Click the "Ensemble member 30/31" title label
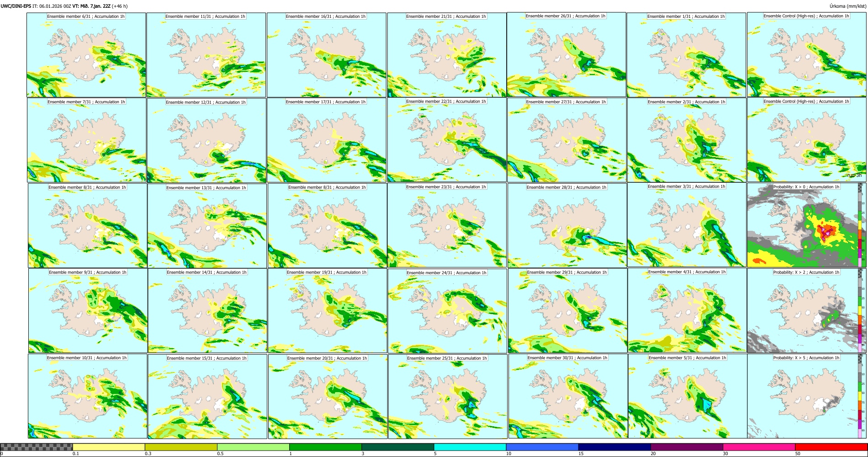This screenshot has height=457, width=868. (x=567, y=358)
